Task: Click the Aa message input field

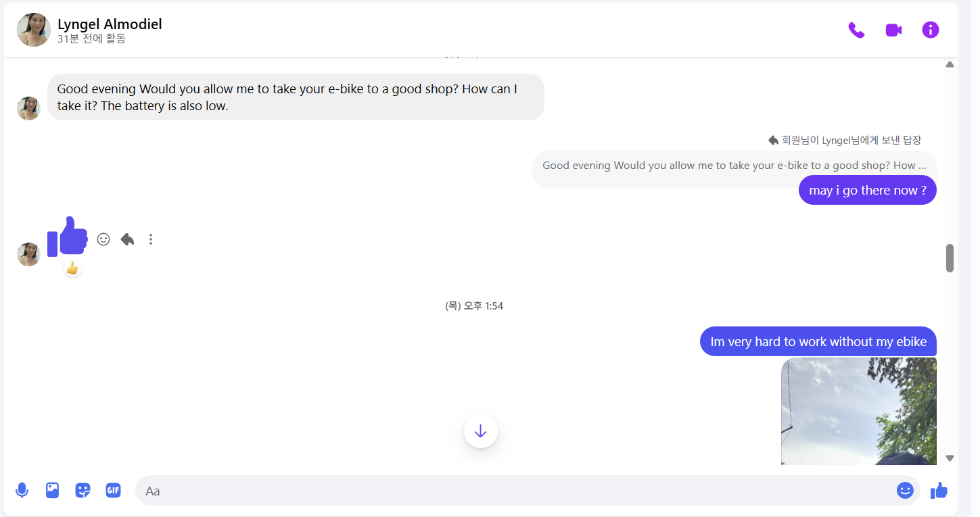Action: click(x=514, y=491)
